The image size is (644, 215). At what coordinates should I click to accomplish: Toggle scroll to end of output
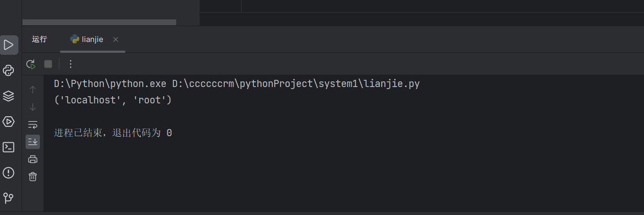tap(33, 141)
